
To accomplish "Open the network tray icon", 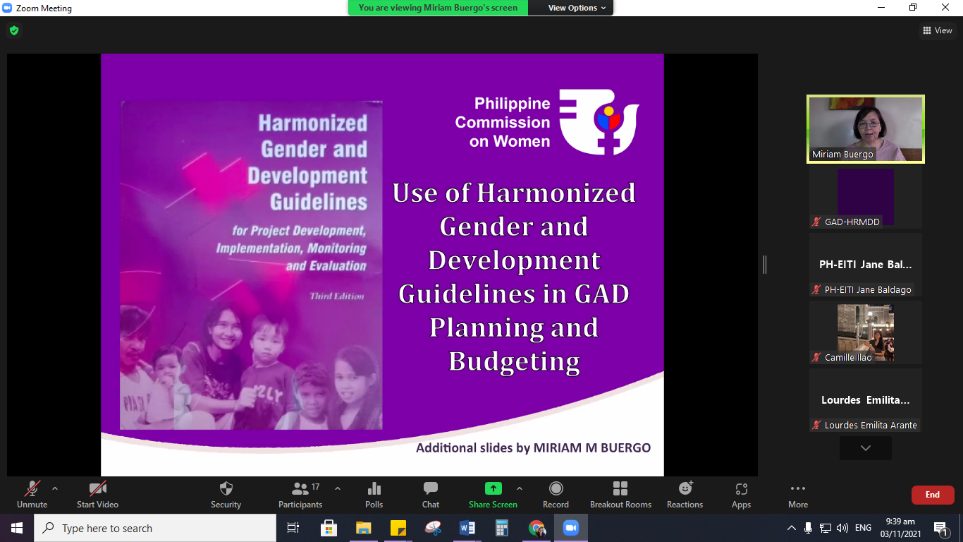I will tap(825, 528).
